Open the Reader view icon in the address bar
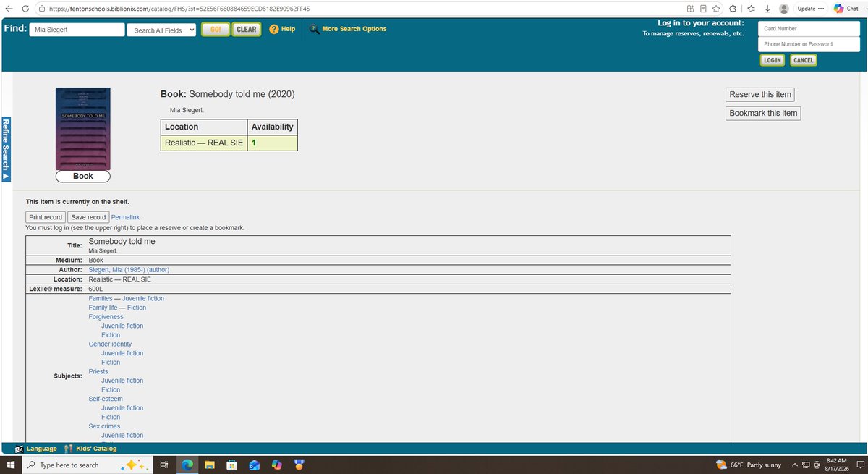This screenshot has height=474, width=868. tap(703, 9)
